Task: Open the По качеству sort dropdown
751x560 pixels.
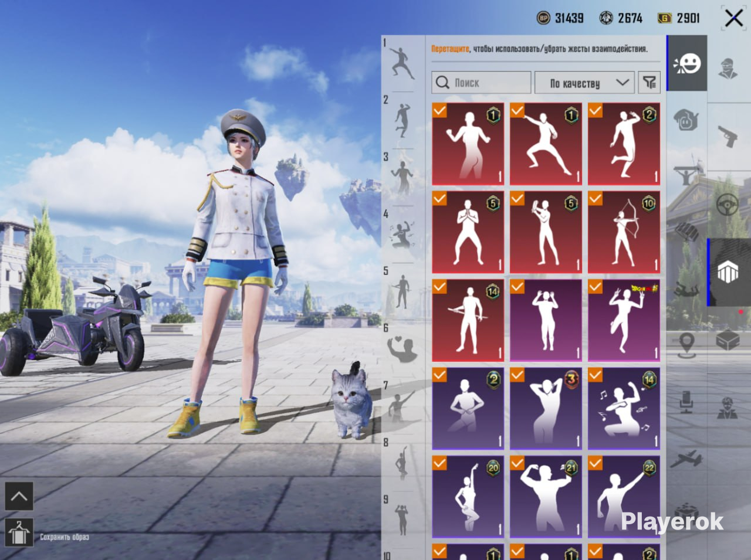Action: (x=584, y=83)
